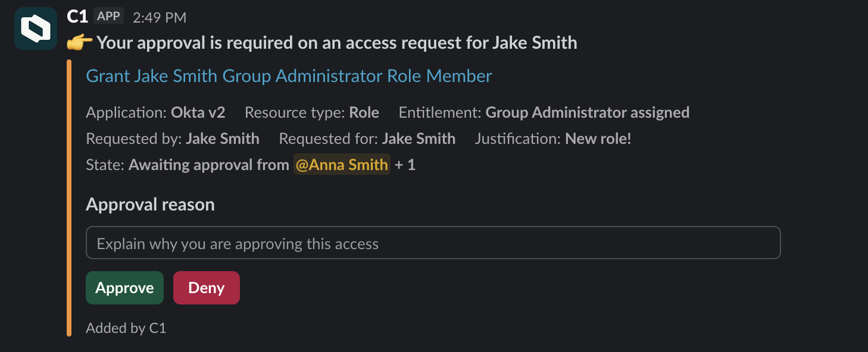Open the 2:49 PM message timestamp

[160, 18]
